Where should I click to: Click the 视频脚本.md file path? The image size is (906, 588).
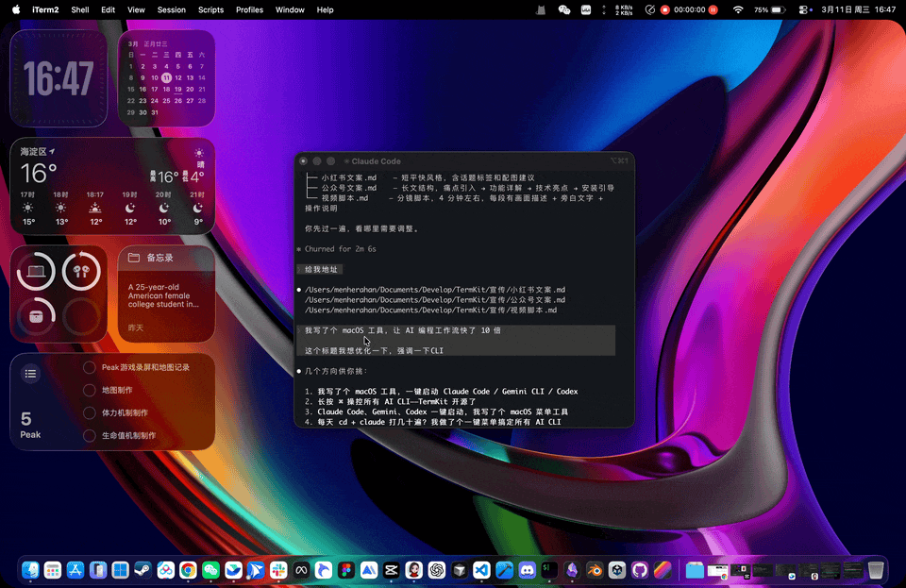point(431,311)
